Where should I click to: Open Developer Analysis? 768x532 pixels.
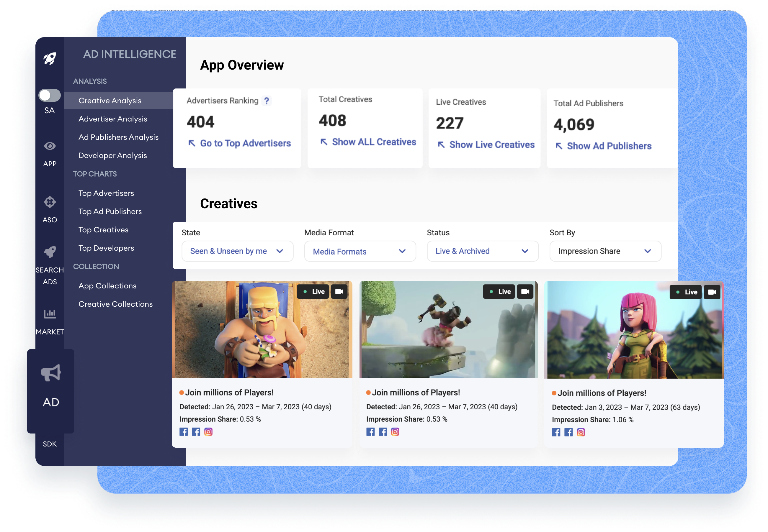tap(113, 156)
